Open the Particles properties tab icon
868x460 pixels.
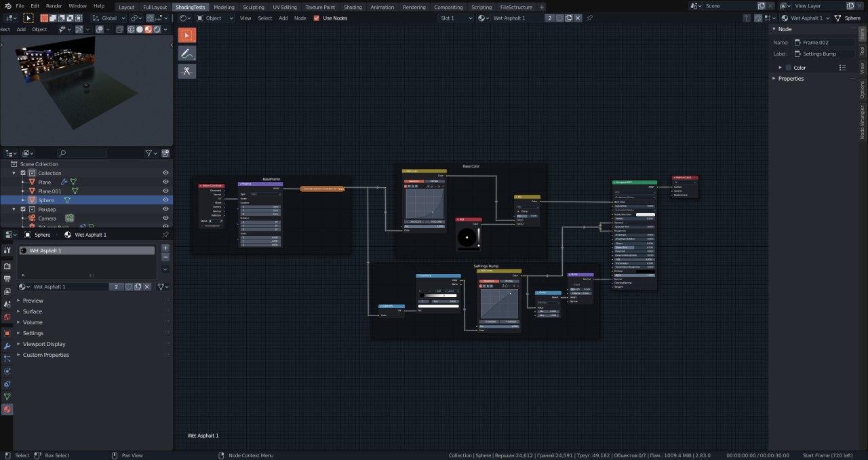point(7,358)
